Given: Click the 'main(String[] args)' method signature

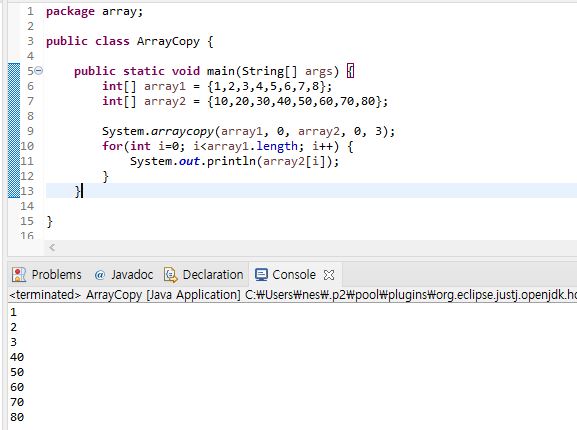Looking at the screenshot, I should pyautogui.click(x=273, y=71).
